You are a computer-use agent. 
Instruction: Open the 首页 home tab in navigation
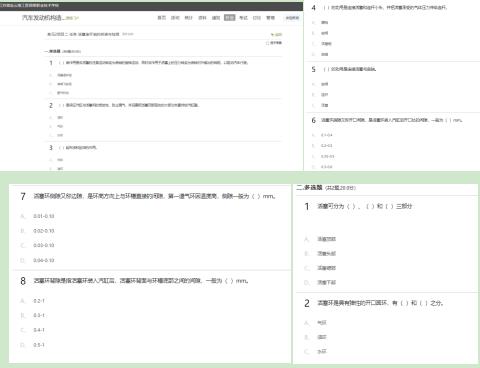162,18
